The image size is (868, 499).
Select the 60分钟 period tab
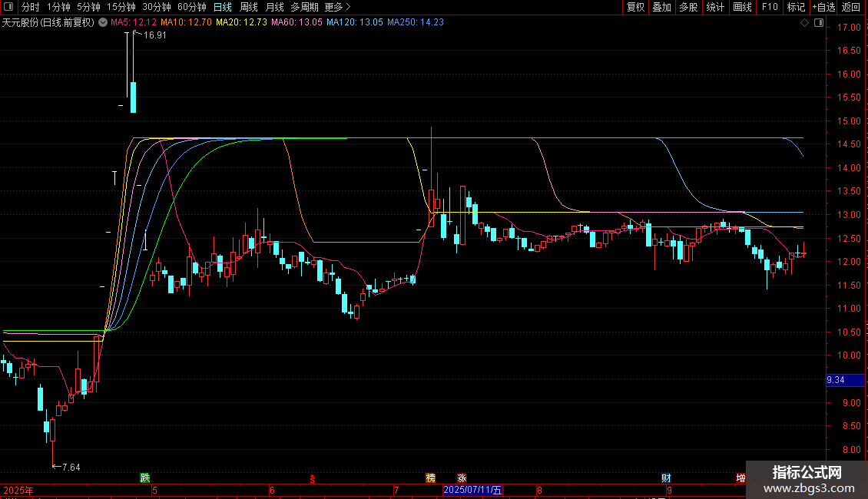pyautogui.click(x=192, y=7)
